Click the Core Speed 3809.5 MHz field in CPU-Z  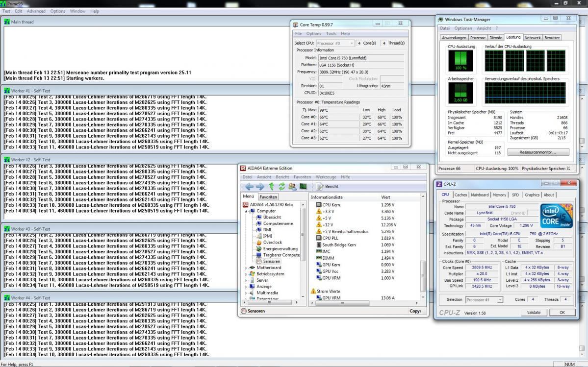[x=482, y=268]
